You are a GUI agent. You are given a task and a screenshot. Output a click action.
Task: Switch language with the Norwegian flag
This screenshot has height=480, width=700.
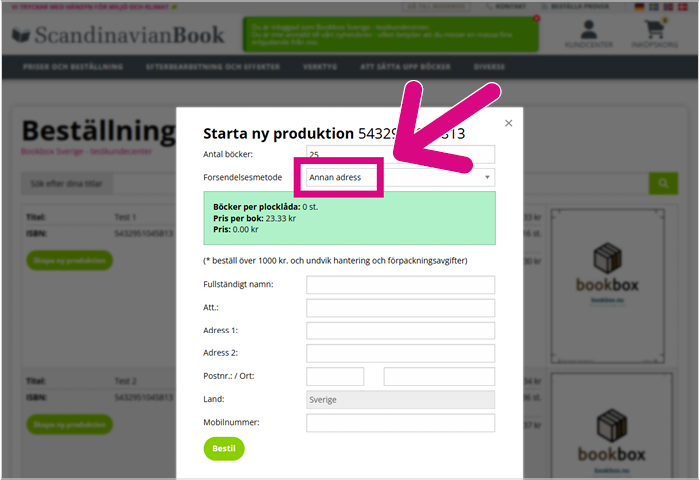[668, 7]
